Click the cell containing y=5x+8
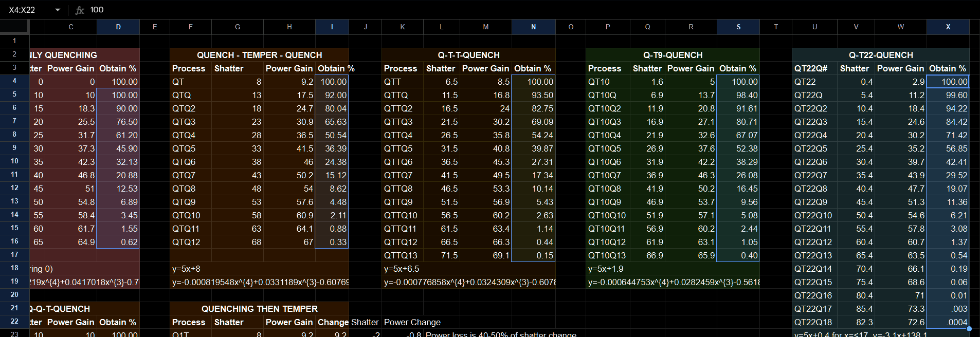Image resolution: width=980 pixels, height=337 pixels. pos(190,269)
